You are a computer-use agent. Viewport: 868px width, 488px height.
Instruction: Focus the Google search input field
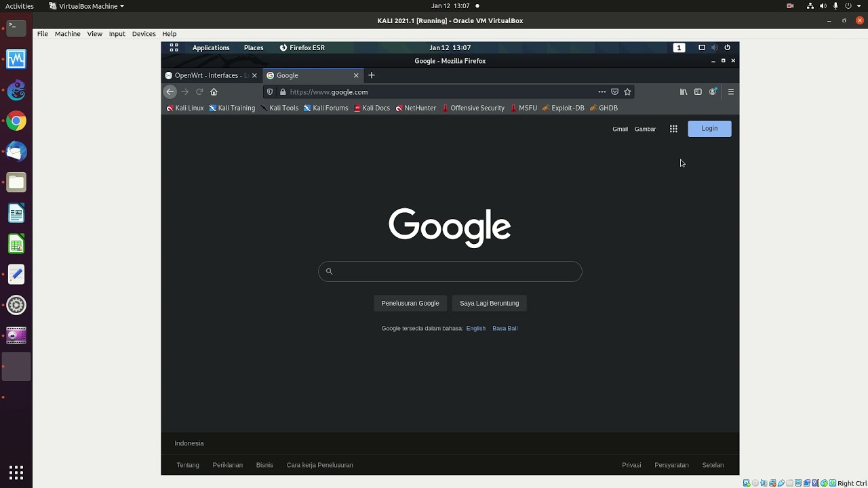coord(450,271)
